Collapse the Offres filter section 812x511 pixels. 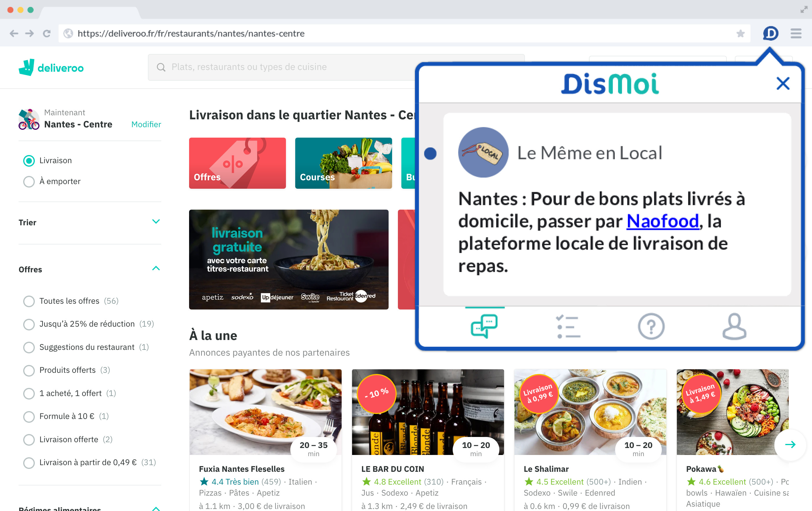(x=156, y=268)
